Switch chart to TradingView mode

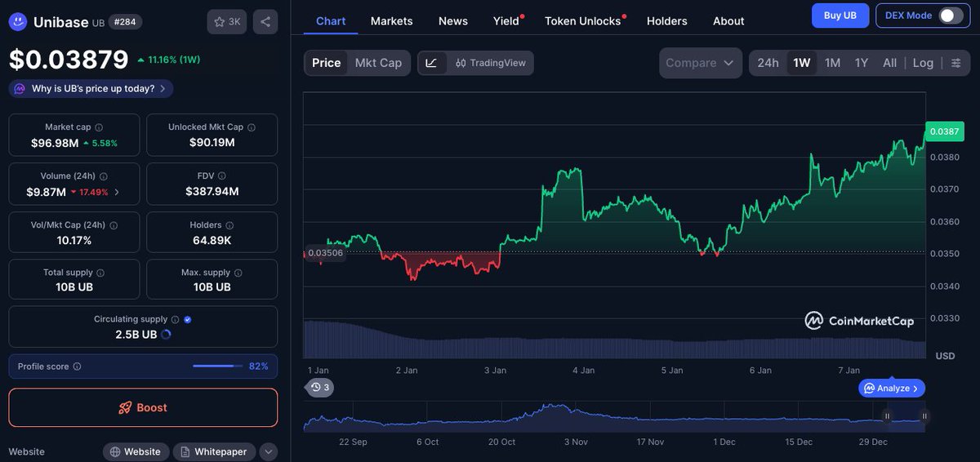490,63
